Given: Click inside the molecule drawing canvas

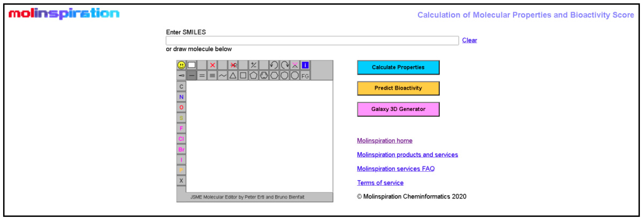Looking at the screenshot, I should click(259, 136).
